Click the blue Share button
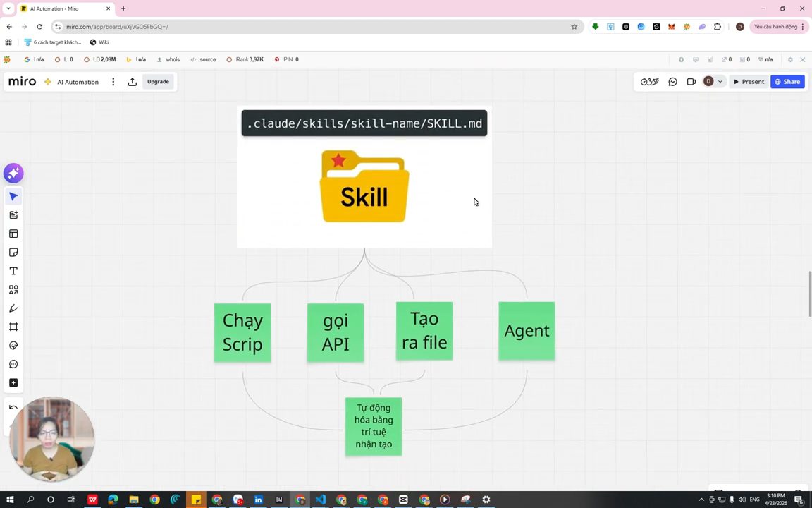This screenshot has width=812, height=508. tap(787, 82)
